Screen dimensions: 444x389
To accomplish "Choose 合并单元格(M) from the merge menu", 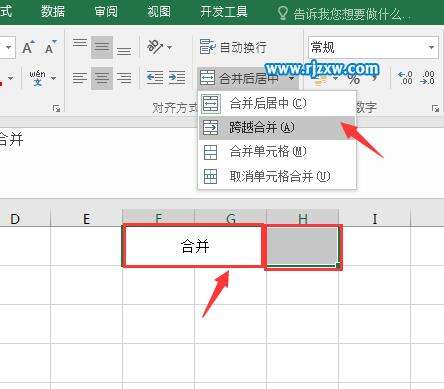I will (277, 152).
